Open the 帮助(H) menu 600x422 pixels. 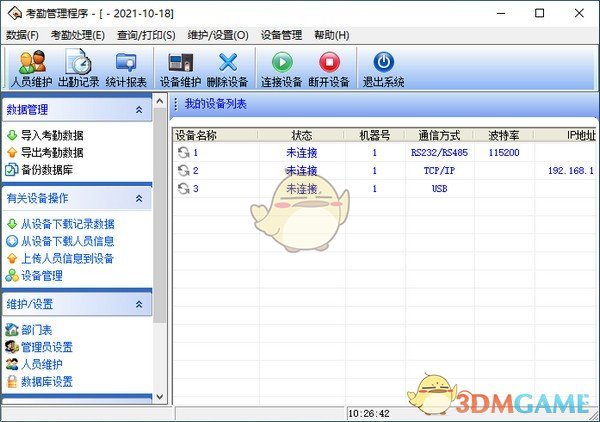[332, 35]
